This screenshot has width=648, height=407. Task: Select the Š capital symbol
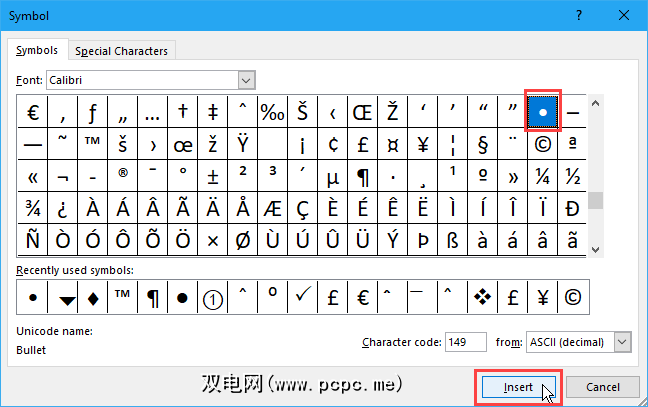tap(303, 112)
